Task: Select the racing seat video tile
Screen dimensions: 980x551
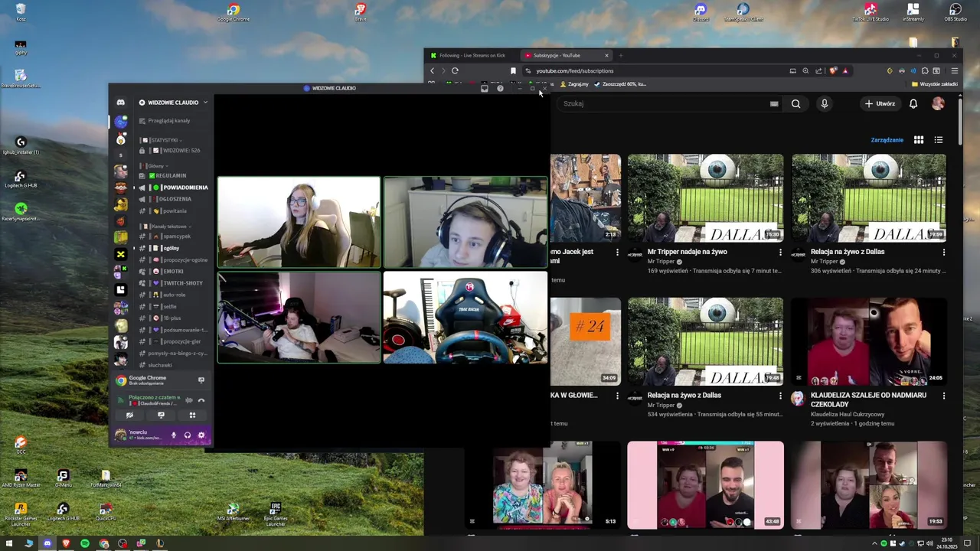Action: 465,317
